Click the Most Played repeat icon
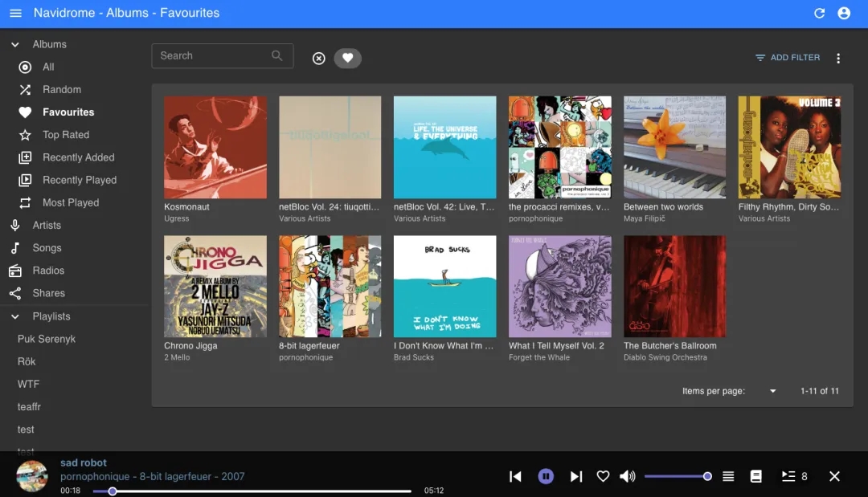 tap(25, 203)
